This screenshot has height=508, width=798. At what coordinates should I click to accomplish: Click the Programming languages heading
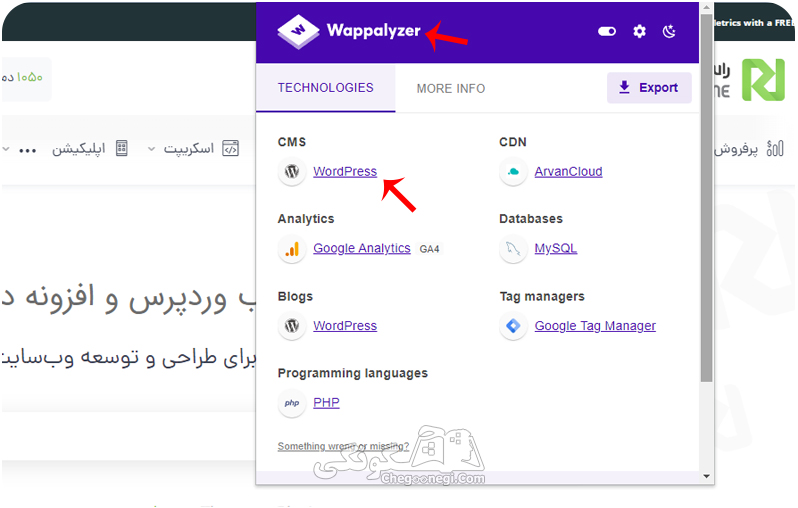[353, 373]
